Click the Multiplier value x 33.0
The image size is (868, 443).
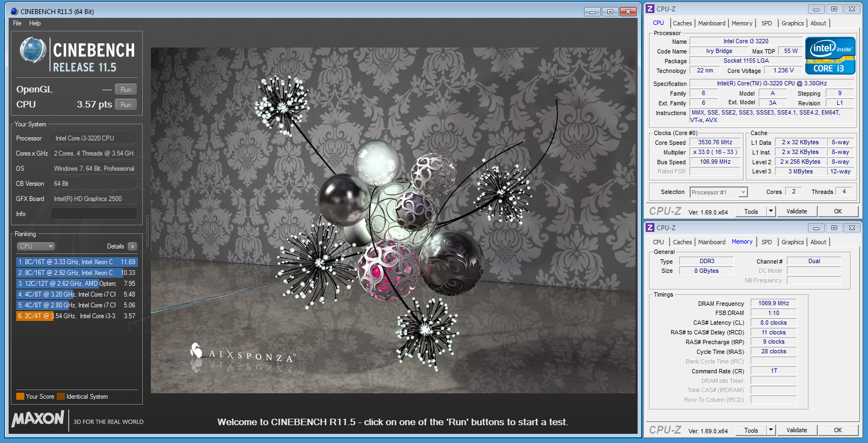click(x=715, y=152)
